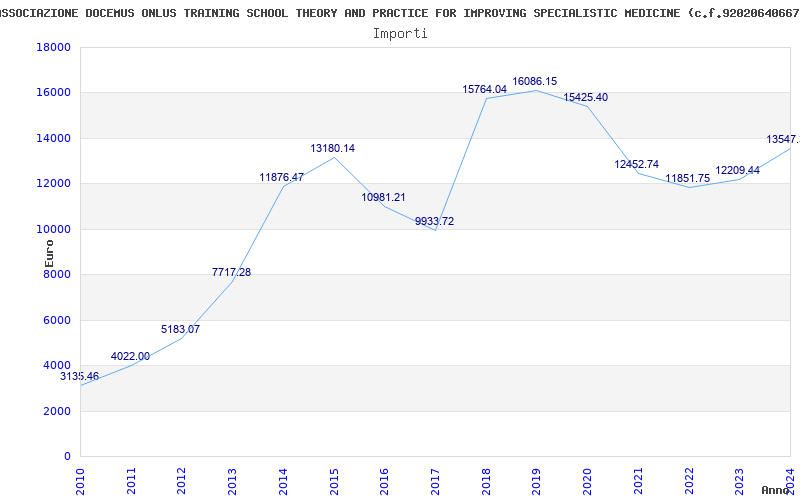
Task: Click the 13547 label for 2024
Action: point(783,139)
